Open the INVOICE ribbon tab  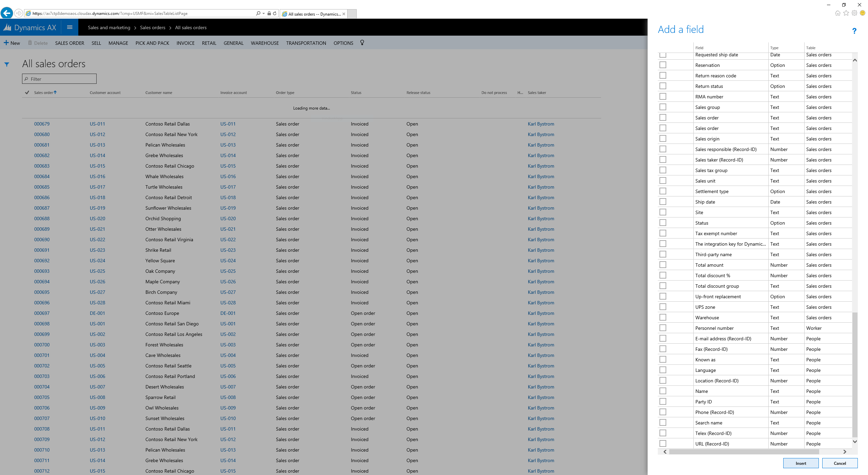tap(185, 43)
